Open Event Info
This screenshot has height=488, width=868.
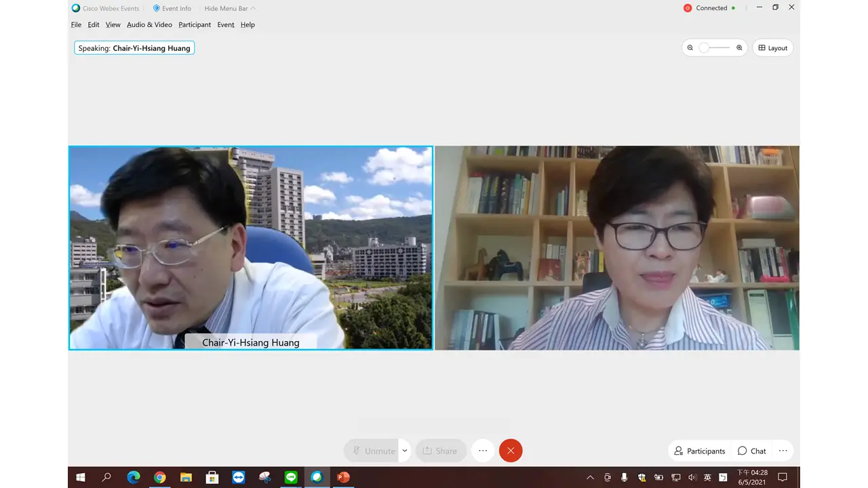point(172,8)
